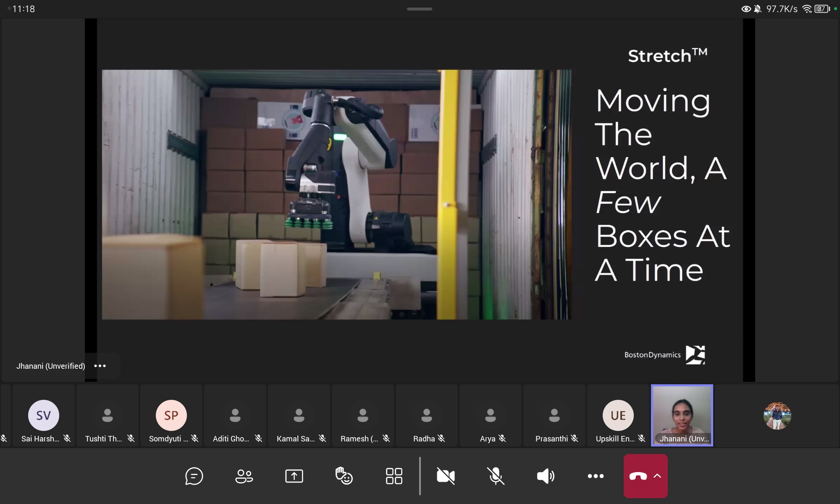Tap the muted mic icon beside Aditi Gho

point(259,438)
